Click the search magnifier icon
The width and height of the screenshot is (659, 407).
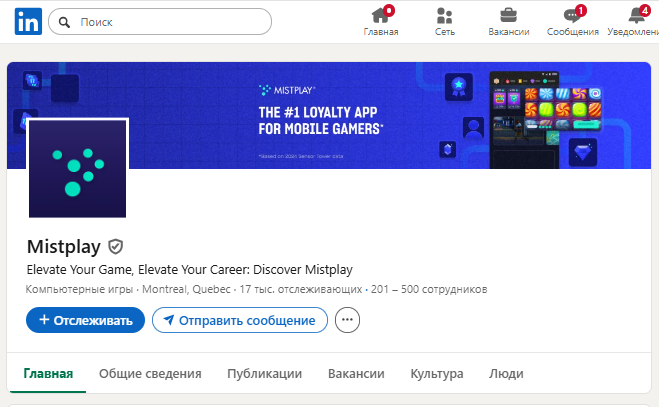64,22
